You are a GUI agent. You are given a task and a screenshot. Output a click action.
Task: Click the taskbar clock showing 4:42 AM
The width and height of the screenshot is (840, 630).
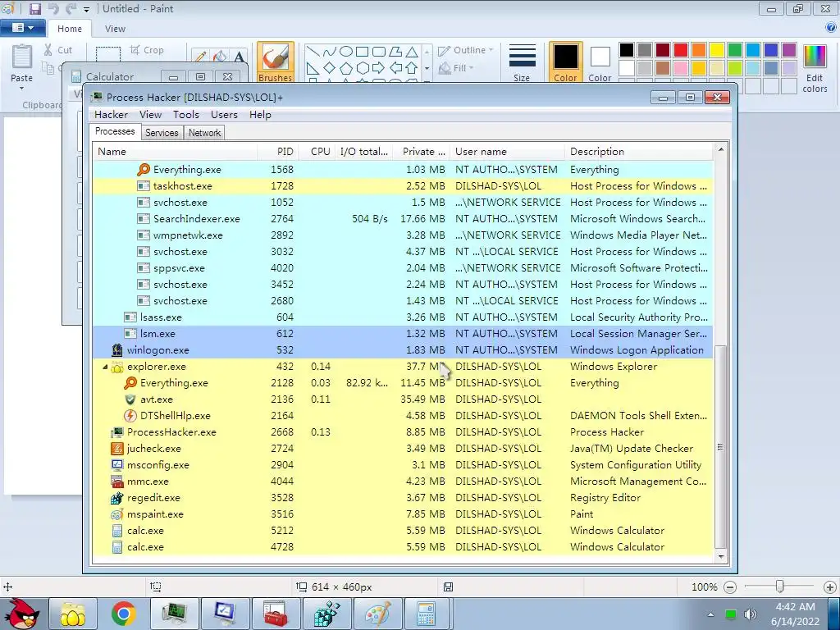pos(795,614)
